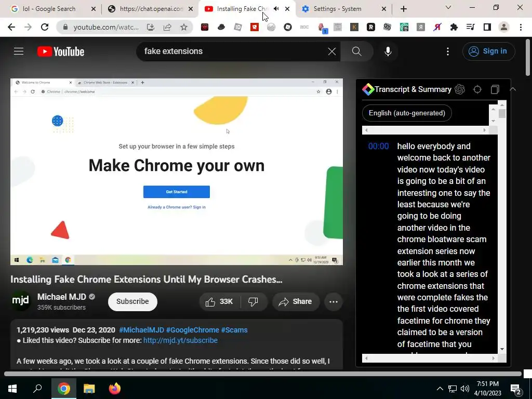The image size is (532, 399).
Task: Open the black fedora hat extension
Action: point(221,27)
